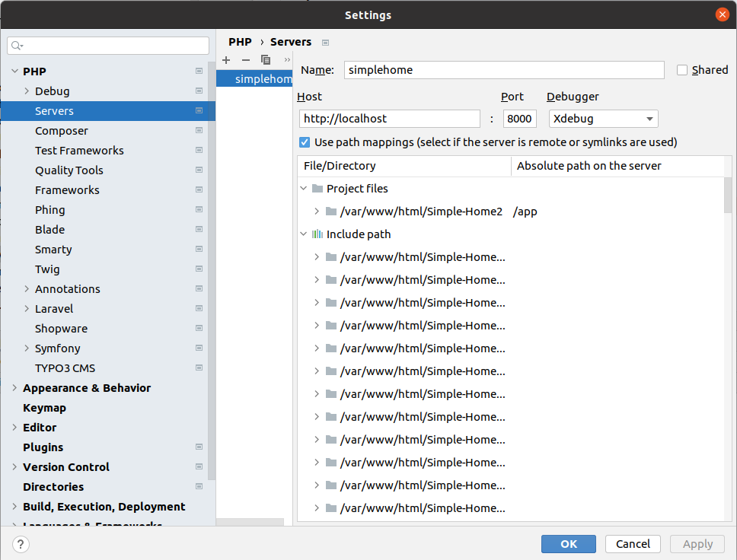The height and width of the screenshot is (560, 737).
Task: Add a new server with the plus icon
Action: (226, 59)
